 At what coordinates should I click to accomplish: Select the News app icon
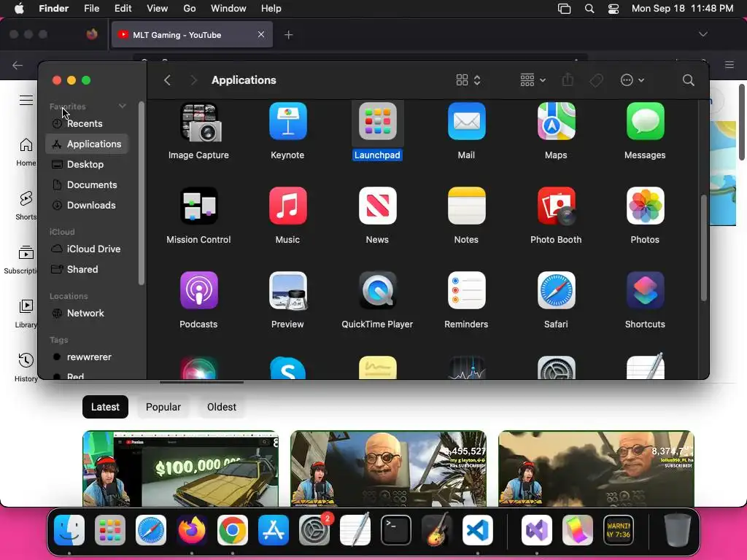point(377,206)
